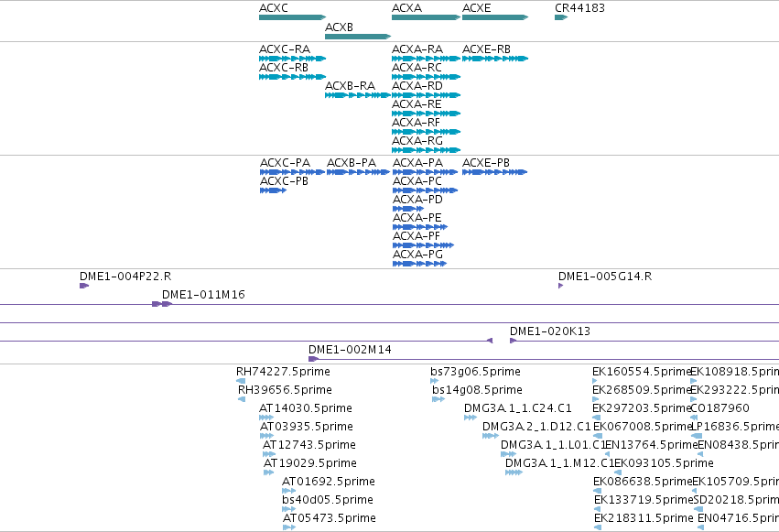Click cDNA DMG3A.2_1.D12.C1
The height and width of the screenshot is (532, 779).
[x=491, y=436]
